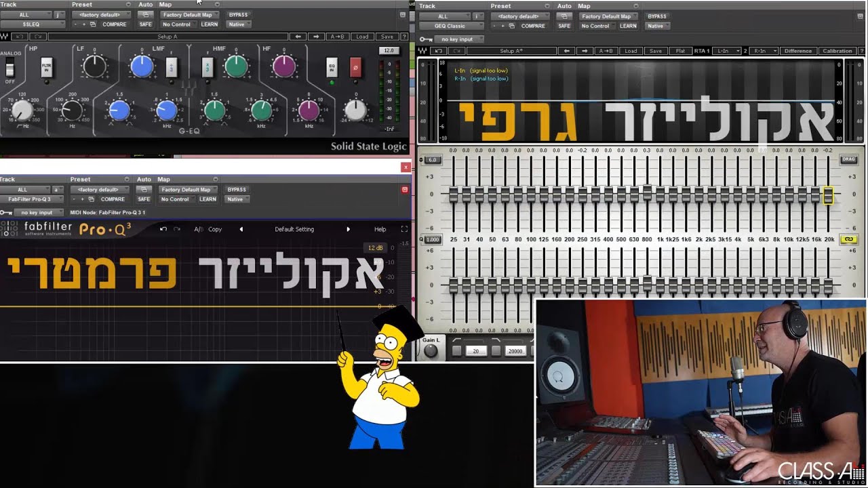Image resolution: width=868 pixels, height=488 pixels.
Task: Click Copy in FabFilter Pro-Q 3
Action: pos(215,229)
